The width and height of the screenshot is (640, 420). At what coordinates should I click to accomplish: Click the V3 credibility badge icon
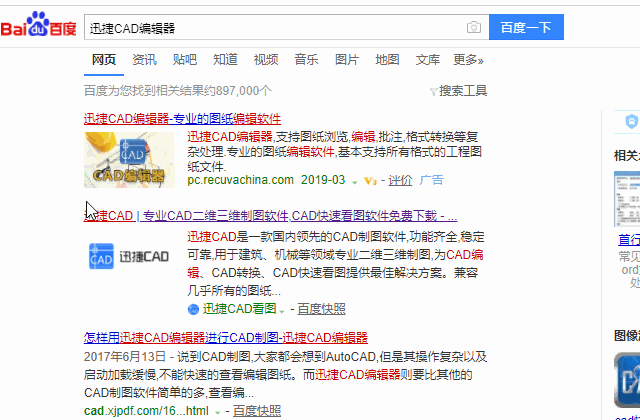tap(370, 181)
